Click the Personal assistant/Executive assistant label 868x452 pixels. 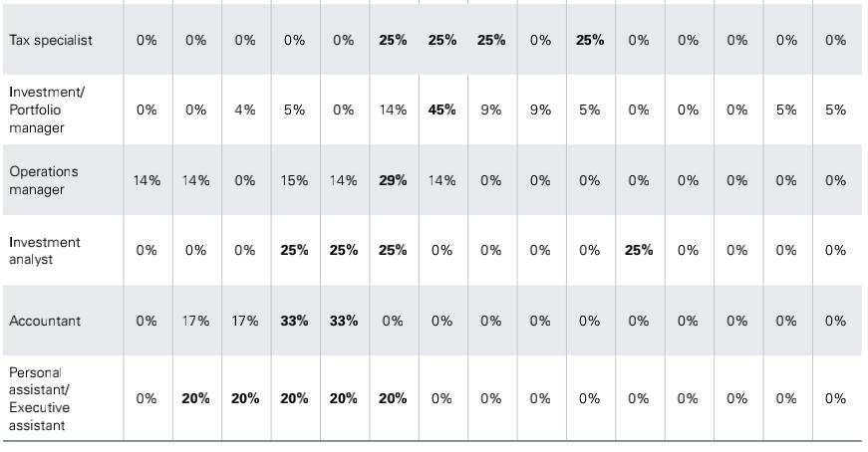(39, 399)
